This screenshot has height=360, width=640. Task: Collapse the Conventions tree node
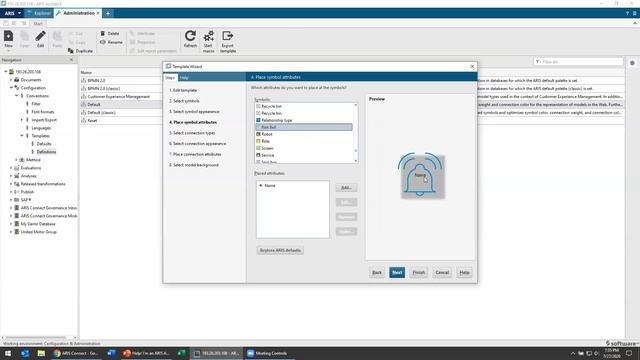pos(17,96)
